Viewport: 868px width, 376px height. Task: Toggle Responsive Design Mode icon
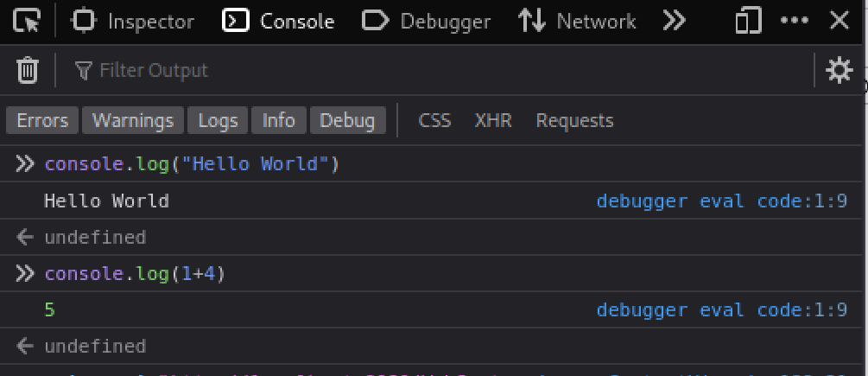[x=747, y=22]
